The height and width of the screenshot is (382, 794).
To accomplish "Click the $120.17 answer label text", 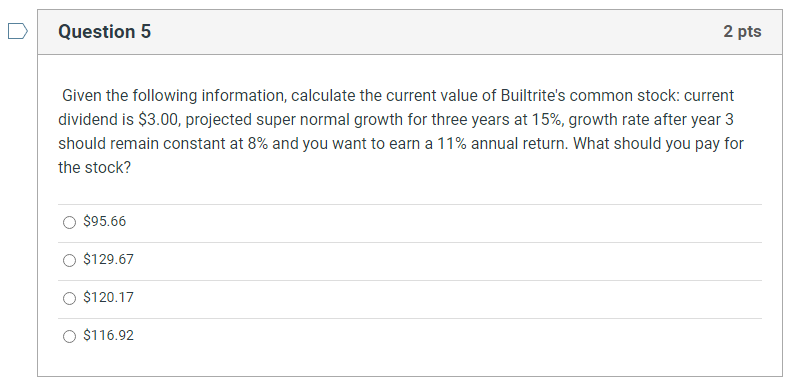I will [108, 297].
